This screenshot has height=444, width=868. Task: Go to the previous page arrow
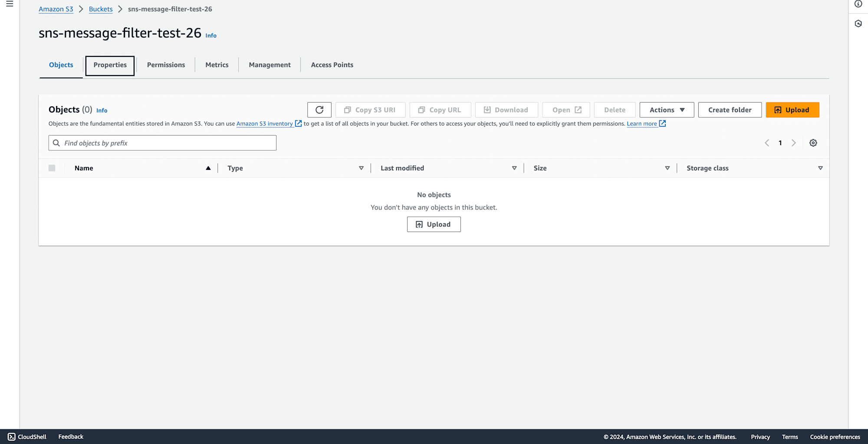(767, 143)
